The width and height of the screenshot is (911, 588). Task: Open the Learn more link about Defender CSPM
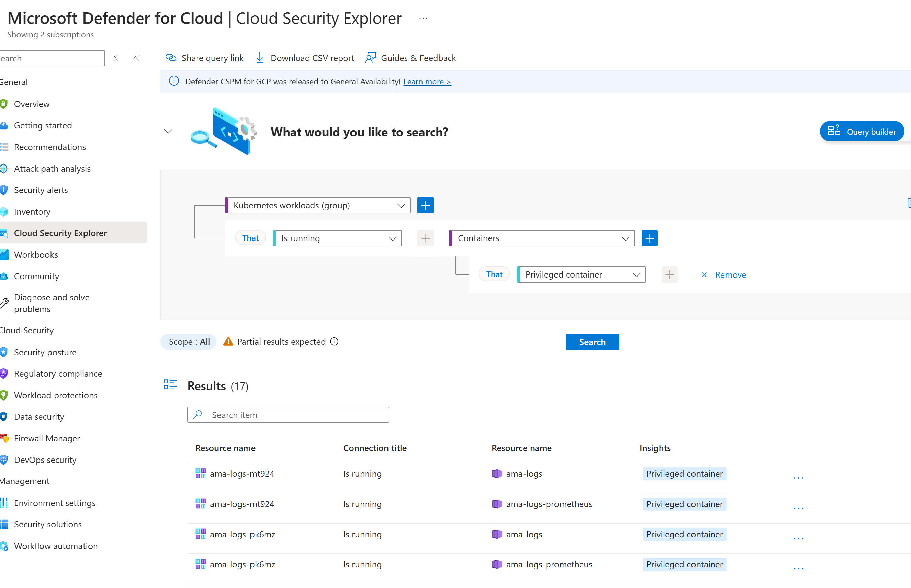427,81
